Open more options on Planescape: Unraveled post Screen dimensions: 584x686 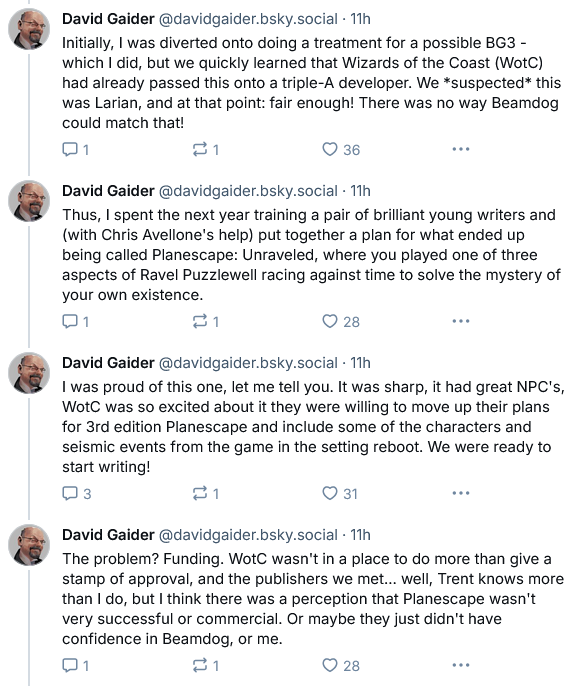coord(461,321)
